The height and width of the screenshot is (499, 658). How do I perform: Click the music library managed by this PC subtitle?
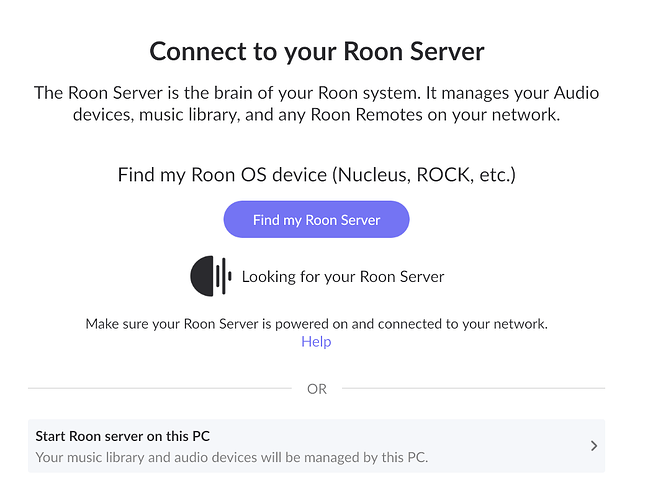tap(232, 457)
